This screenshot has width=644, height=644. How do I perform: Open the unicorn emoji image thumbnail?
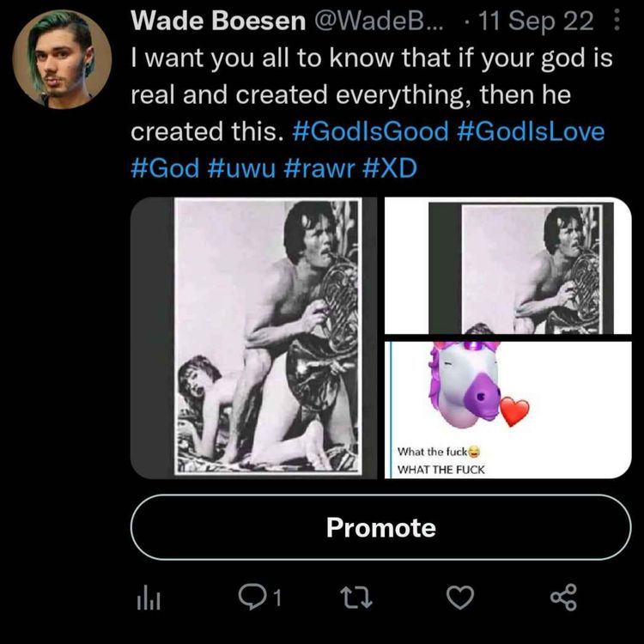[507, 409]
